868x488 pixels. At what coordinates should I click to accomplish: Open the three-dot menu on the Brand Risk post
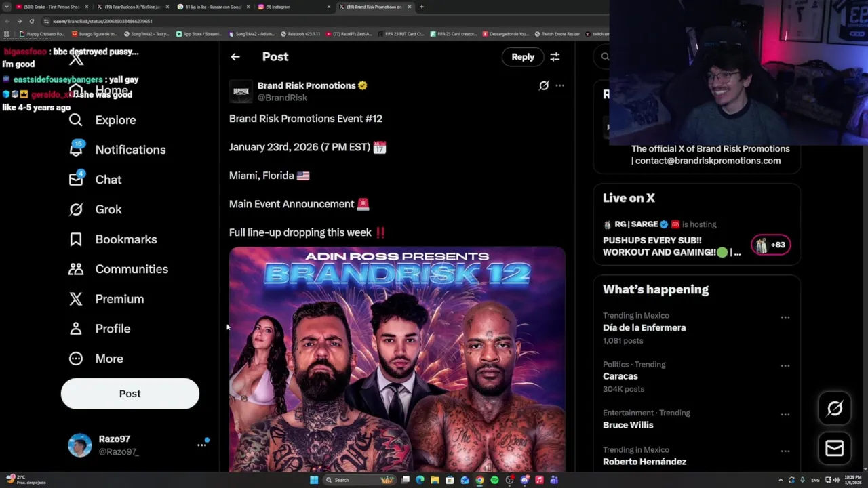tap(559, 85)
